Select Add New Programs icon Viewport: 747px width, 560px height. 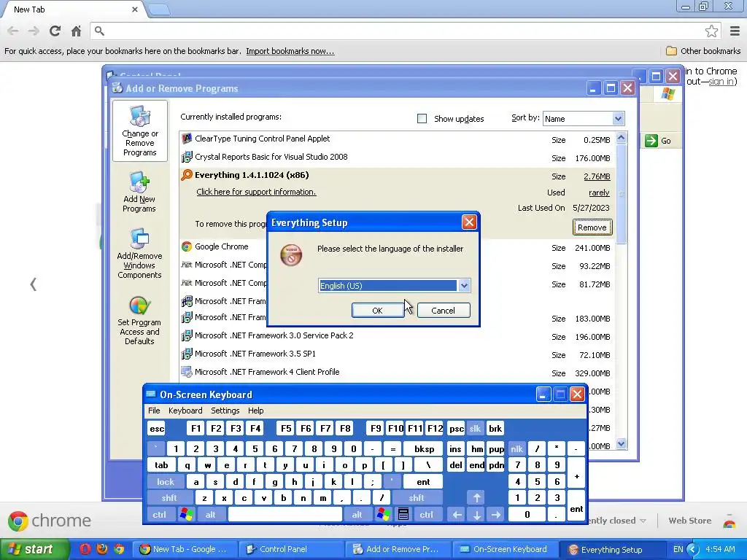[139, 192]
